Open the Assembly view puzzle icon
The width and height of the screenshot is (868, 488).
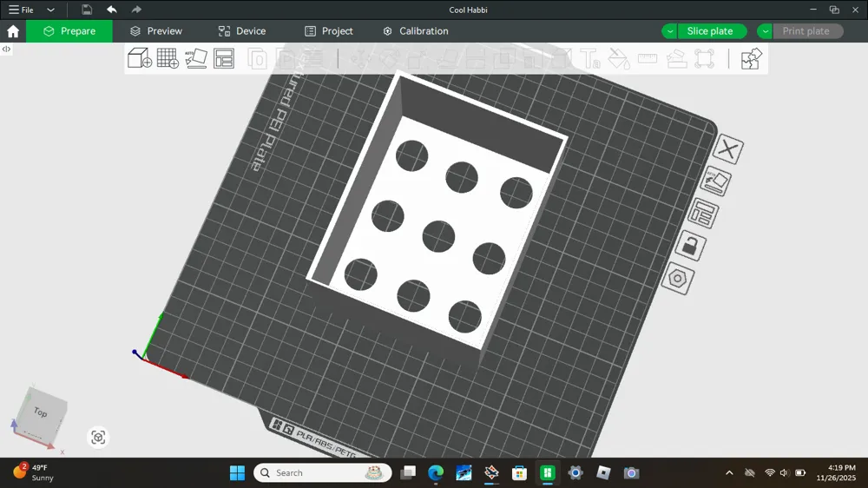pyautogui.click(x=751, y=59)
